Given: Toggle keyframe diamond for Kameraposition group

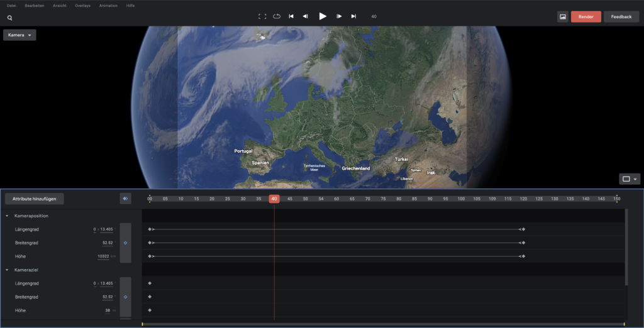Looking at the screenshot, I should click(x=125, y=243).
